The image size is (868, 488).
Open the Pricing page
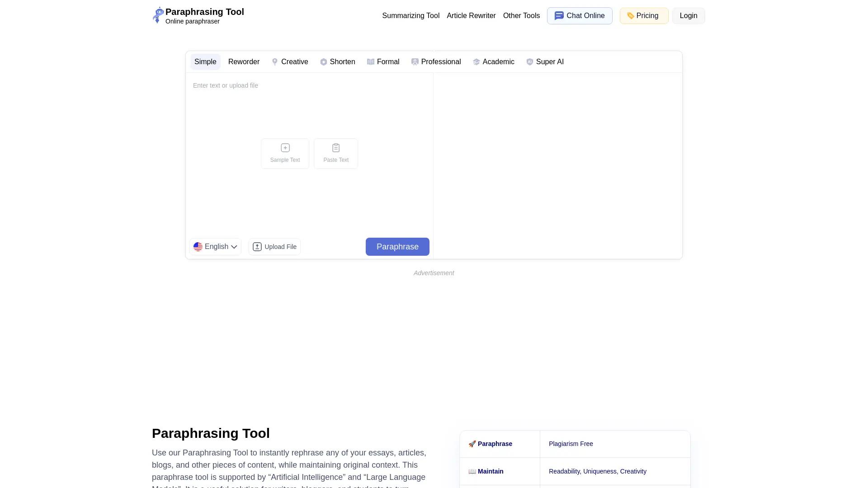[x=644, y=15]
